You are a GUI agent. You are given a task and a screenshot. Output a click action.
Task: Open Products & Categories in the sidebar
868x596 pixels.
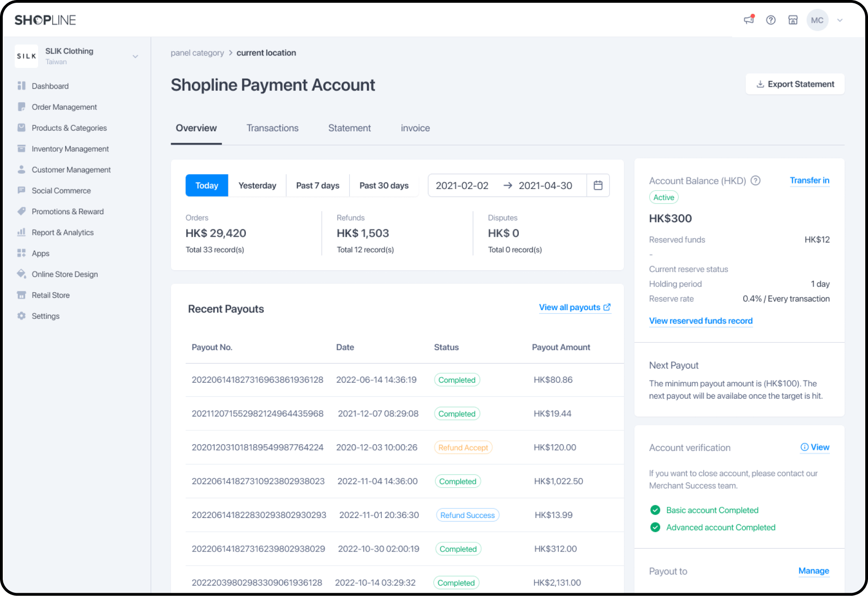click(x=69, y=128)
